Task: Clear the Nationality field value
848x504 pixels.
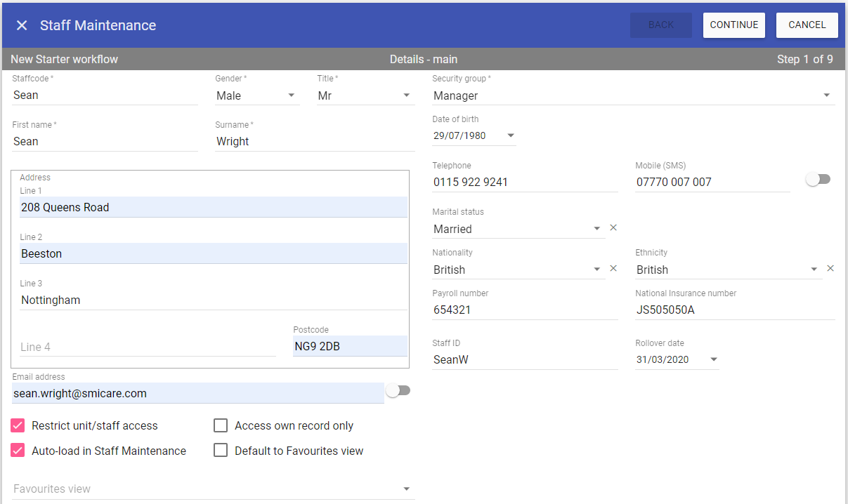Action: tap(613, 269)
